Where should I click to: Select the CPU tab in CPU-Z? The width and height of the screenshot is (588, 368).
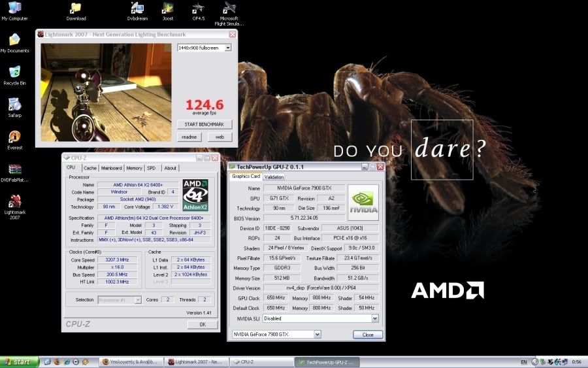pyautogui.click(x=71, y=167)
